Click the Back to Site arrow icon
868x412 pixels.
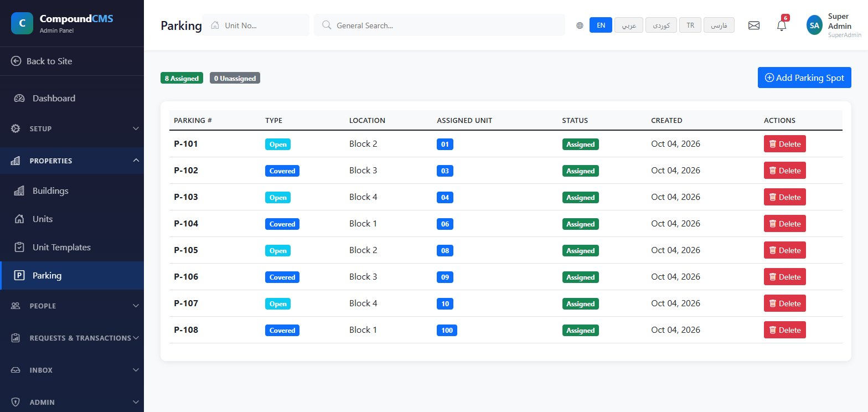[16, 61]
